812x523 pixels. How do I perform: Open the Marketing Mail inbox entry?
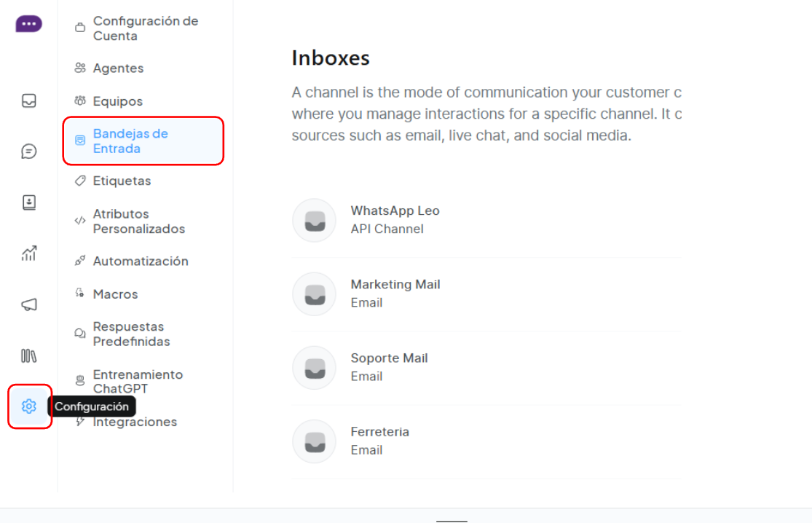[x=395, y=293]
